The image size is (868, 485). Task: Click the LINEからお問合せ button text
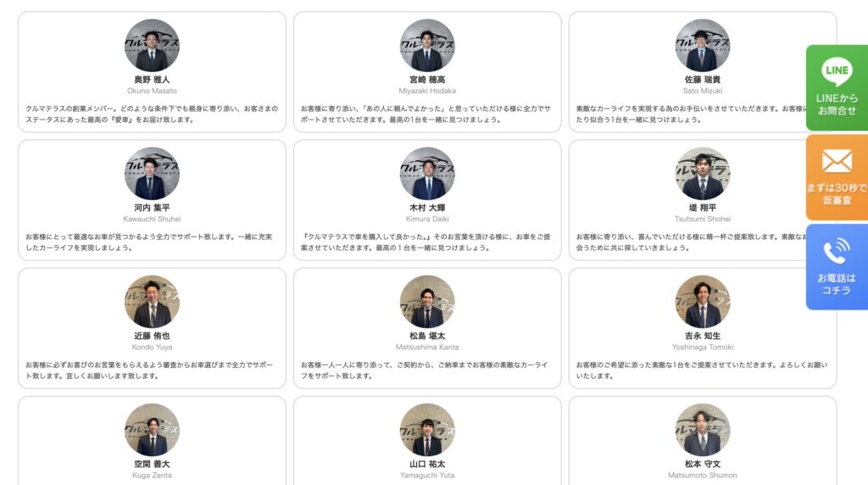tap(837, 104)
